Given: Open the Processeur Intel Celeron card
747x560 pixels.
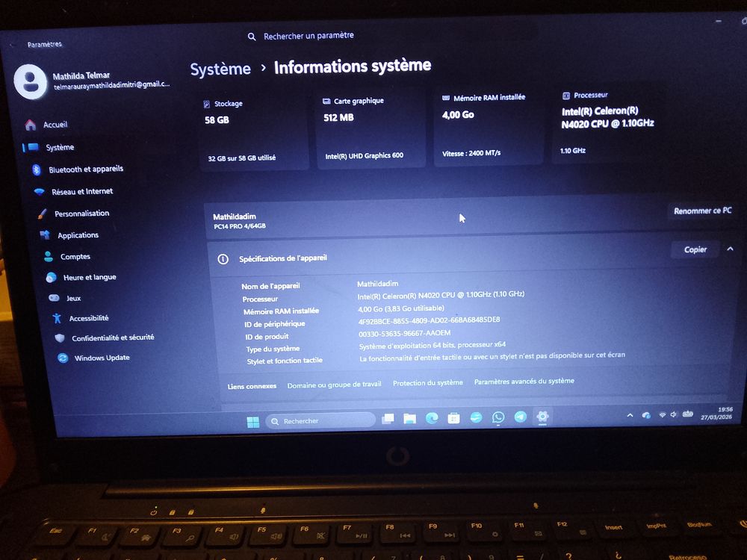Looking at the screenshot, I should 607,124.
